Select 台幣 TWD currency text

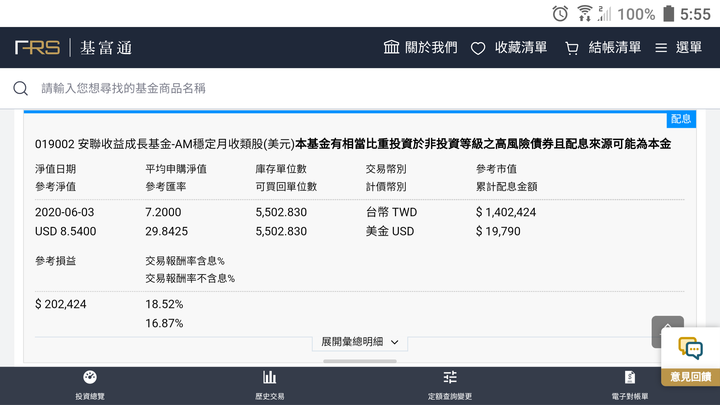tap(391, 212)
